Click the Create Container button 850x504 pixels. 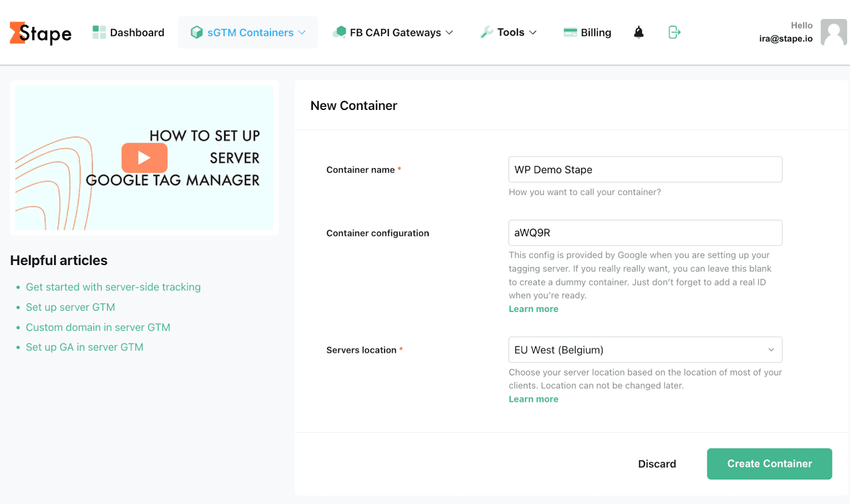tap(769, 463)
